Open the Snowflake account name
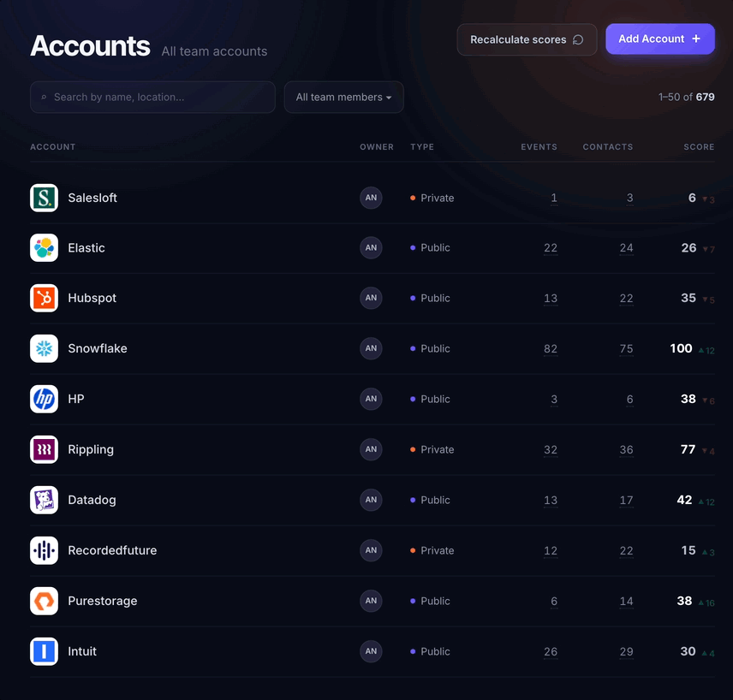This screenshot has height=700, width=733. 98,348
